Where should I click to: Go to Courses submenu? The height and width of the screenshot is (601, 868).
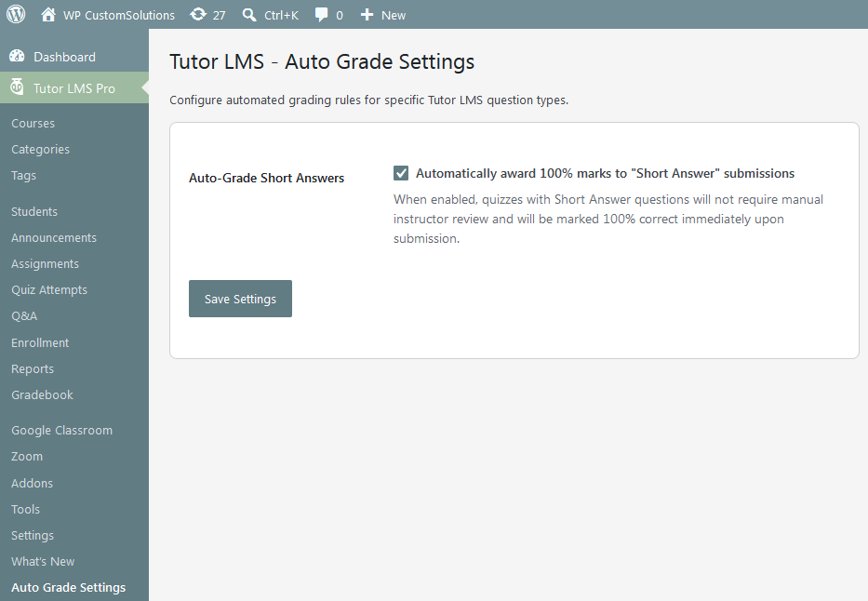click(33, 124)
